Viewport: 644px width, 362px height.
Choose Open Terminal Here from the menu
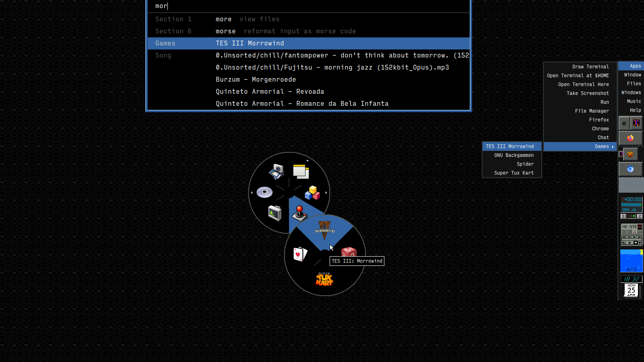tap(584, 84)
